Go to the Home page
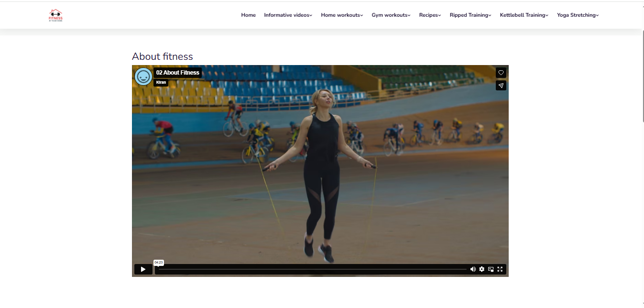The height and width of the screenshot is (308, 644). pyautogui.click(x=248, y=15)
